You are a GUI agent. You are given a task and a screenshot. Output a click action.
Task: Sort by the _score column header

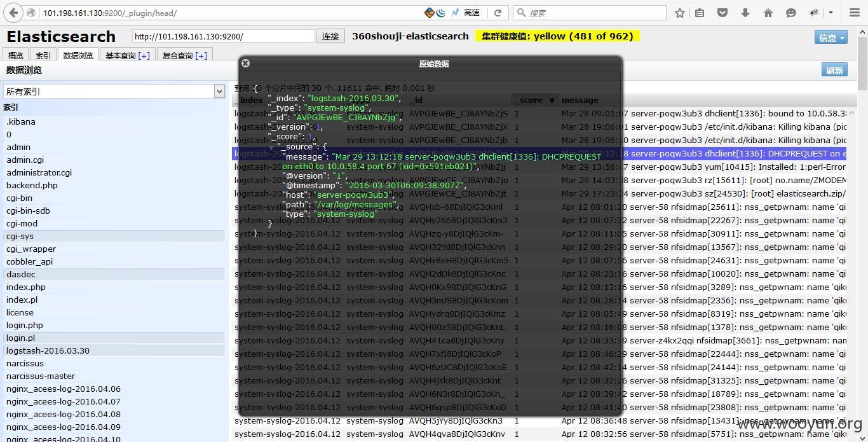point(534,100)
